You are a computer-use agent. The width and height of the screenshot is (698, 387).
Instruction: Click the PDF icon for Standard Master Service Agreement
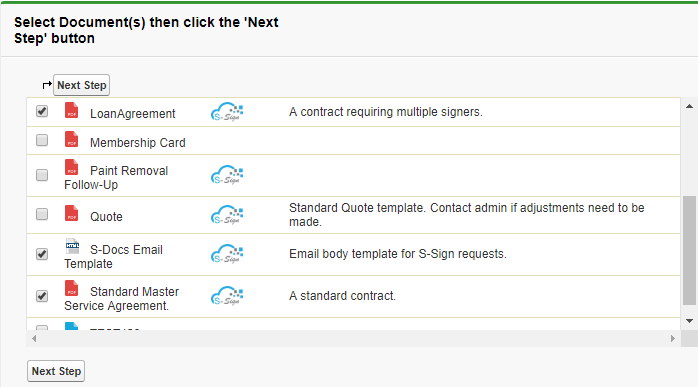[71, 288]
